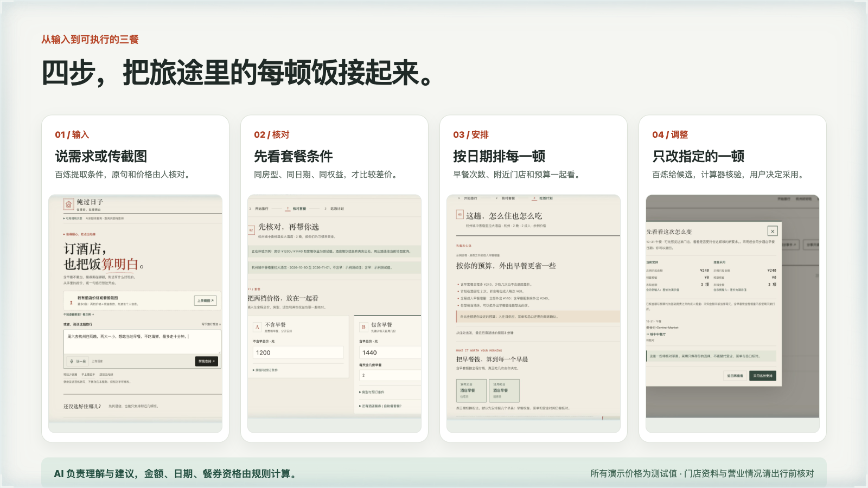Viewport: 868px width, 488px height.
Task: Close the 先看看这次怎么变 dialog with the X
Action: point(773,231)
